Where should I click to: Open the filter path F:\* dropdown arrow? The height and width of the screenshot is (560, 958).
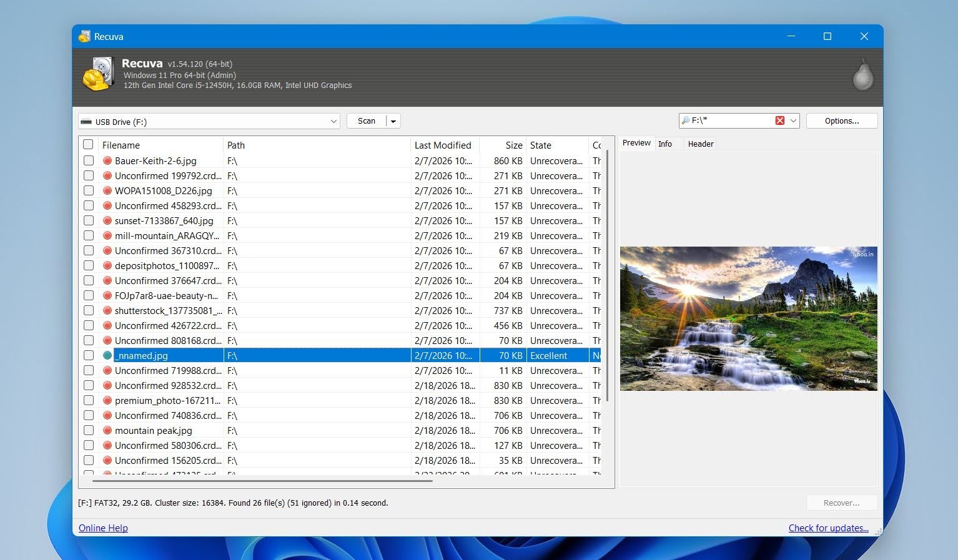click(794, 120)
